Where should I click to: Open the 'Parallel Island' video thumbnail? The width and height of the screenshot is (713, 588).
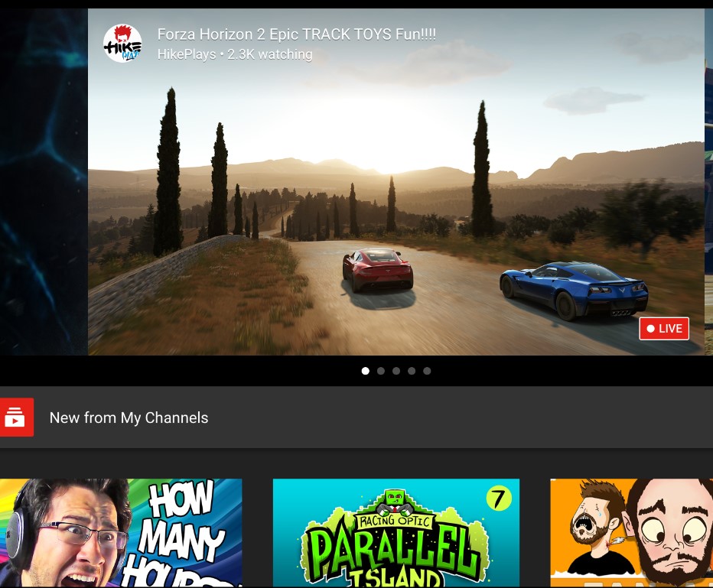click(x=396, y=533)
